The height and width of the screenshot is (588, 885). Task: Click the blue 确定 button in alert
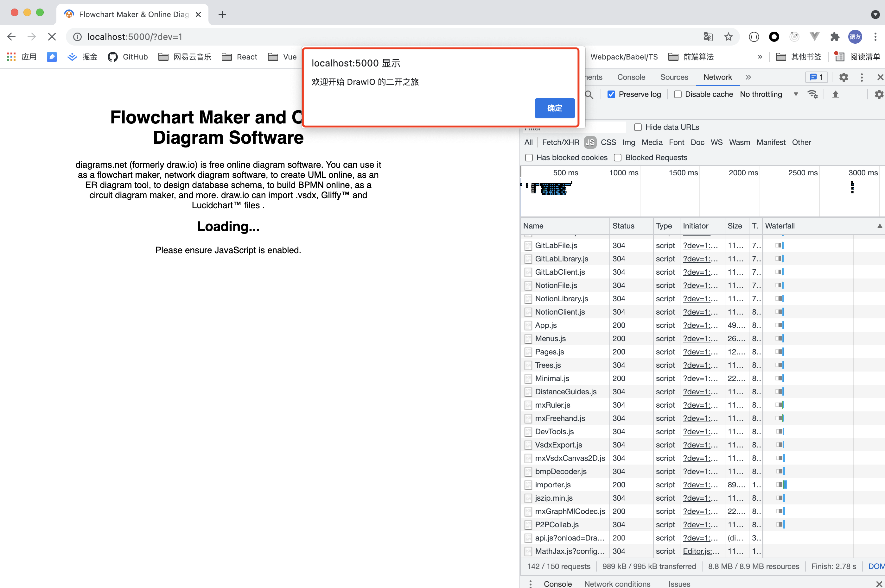(554, 108)
